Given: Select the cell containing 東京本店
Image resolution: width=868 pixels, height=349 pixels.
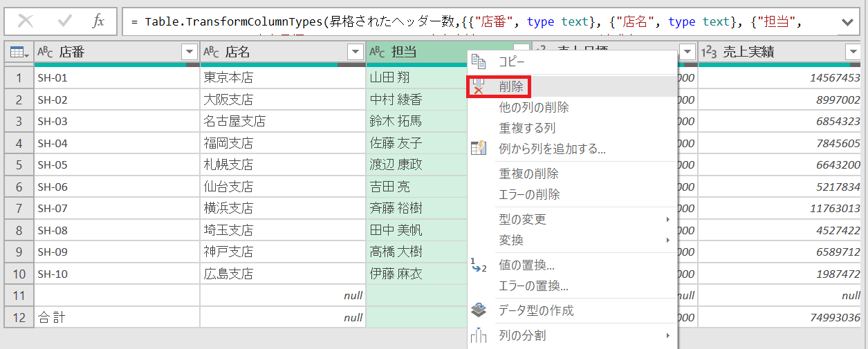Looking at the screenshot, I should coord(282,78).
